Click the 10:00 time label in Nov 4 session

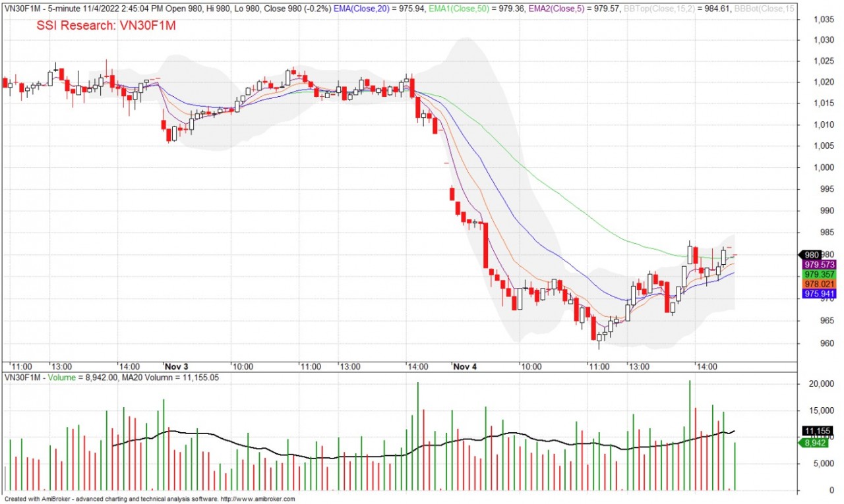click(x=531, y=366)
